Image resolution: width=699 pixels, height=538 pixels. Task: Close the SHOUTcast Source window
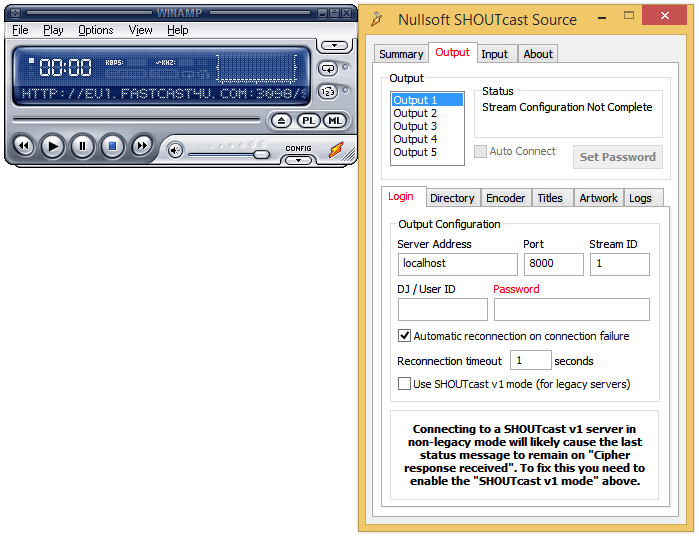pyautogui.click(x=665, y=16)
